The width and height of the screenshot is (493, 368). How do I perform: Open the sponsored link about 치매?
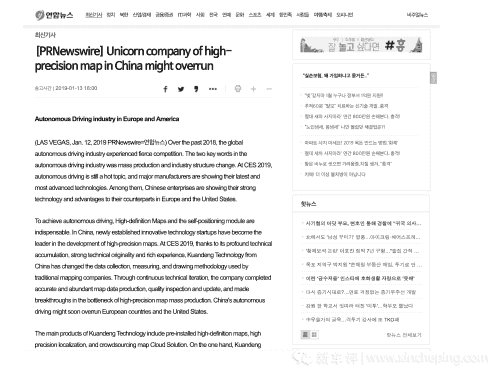coord(335,174)
